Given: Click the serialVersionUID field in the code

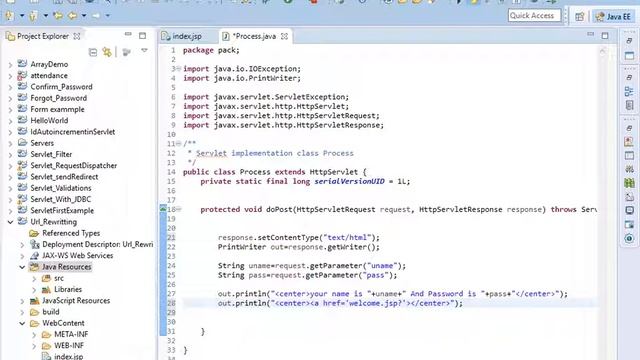Looking at the screenshot, I should point(349,181).
